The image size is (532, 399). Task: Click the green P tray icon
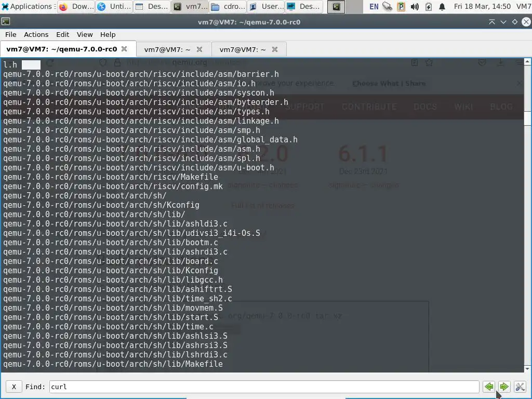click(401, 6)
